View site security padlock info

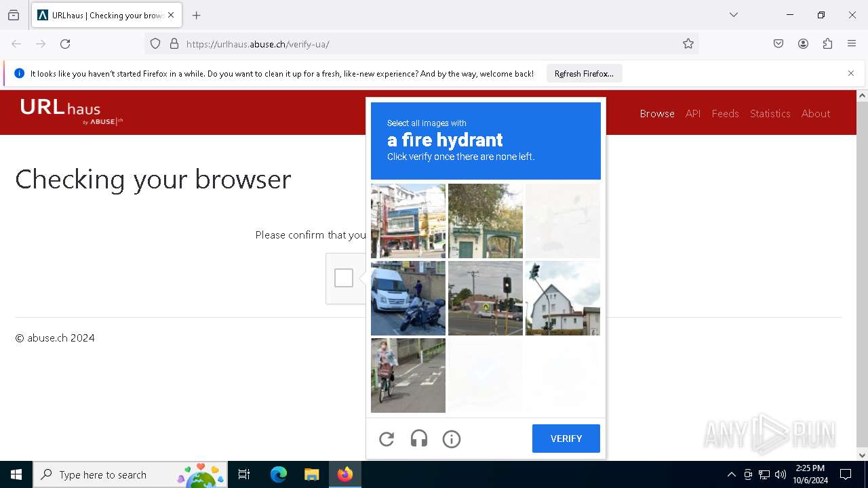pos(174,44)
